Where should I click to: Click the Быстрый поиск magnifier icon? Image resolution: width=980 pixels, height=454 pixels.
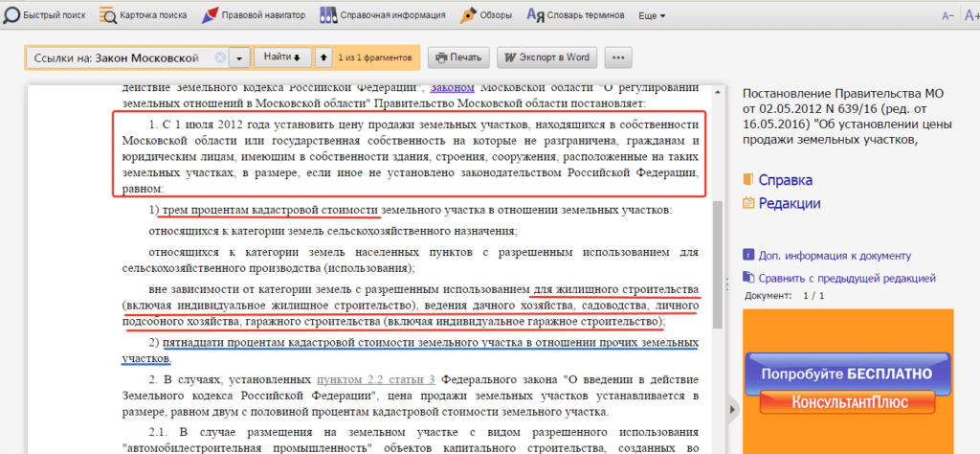tap(11, 15)
